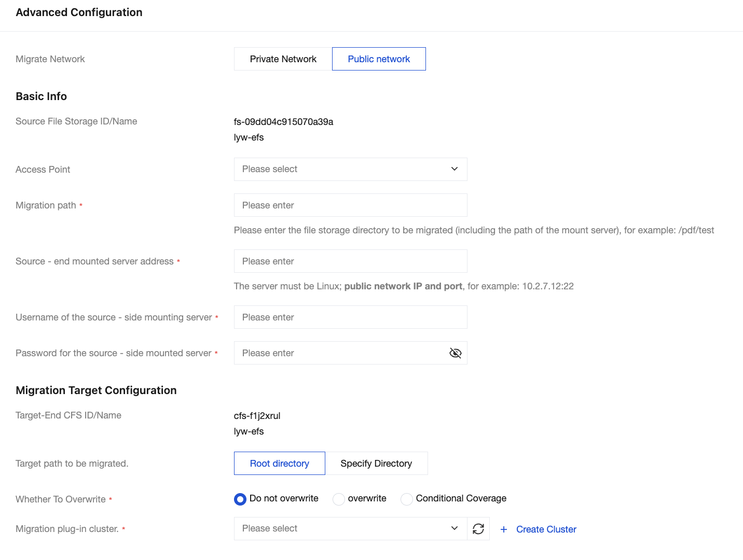Click the source server address field

pyautogui.click(x=350, y=261)
